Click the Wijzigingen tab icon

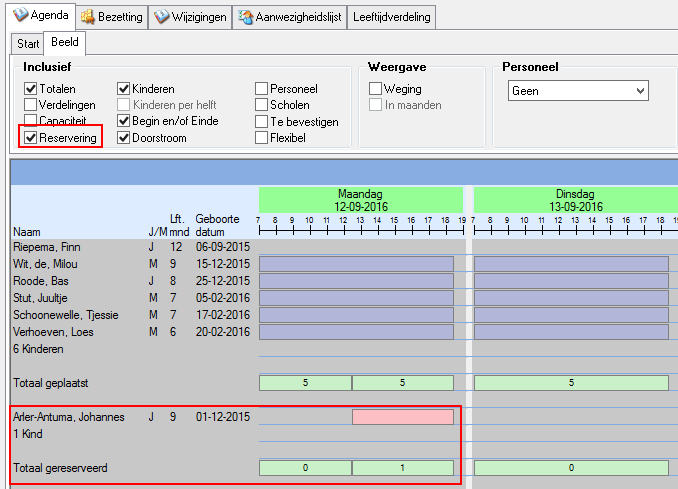point(163,17)
